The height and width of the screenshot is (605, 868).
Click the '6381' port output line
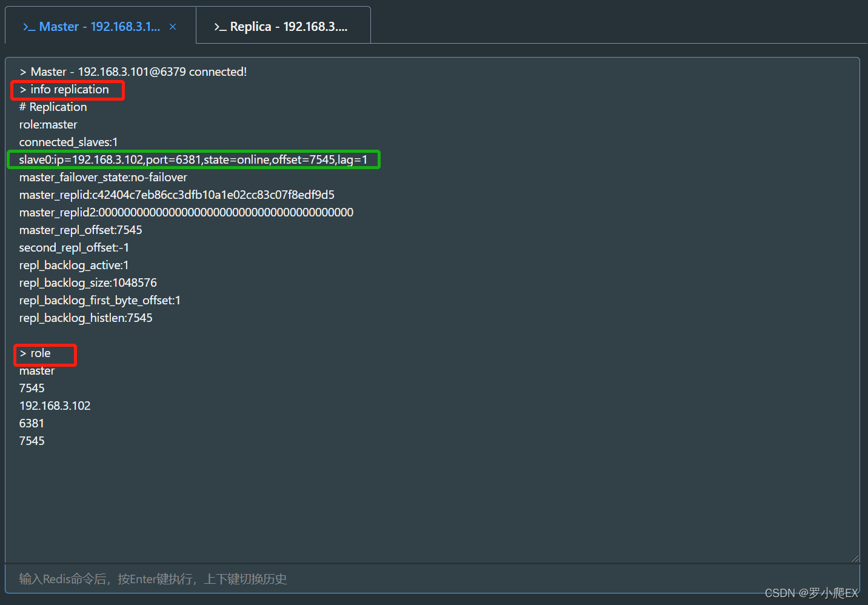click(32, 423)
